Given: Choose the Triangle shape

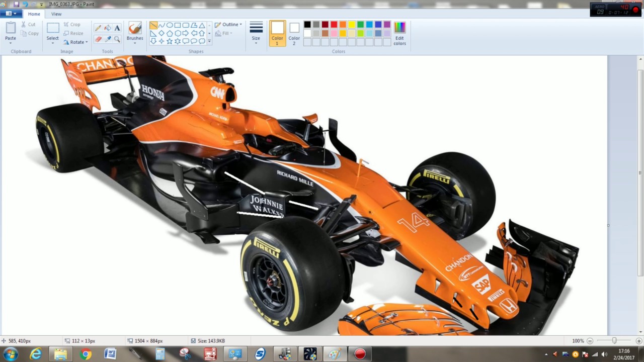Looking at the screenshot, I should (x=202, y=25).
